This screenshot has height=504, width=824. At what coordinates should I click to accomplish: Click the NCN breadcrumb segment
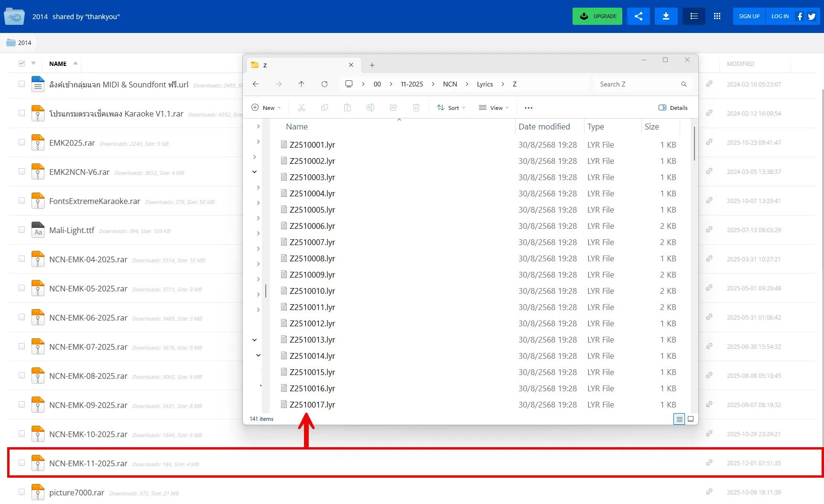tap(450, 84)
